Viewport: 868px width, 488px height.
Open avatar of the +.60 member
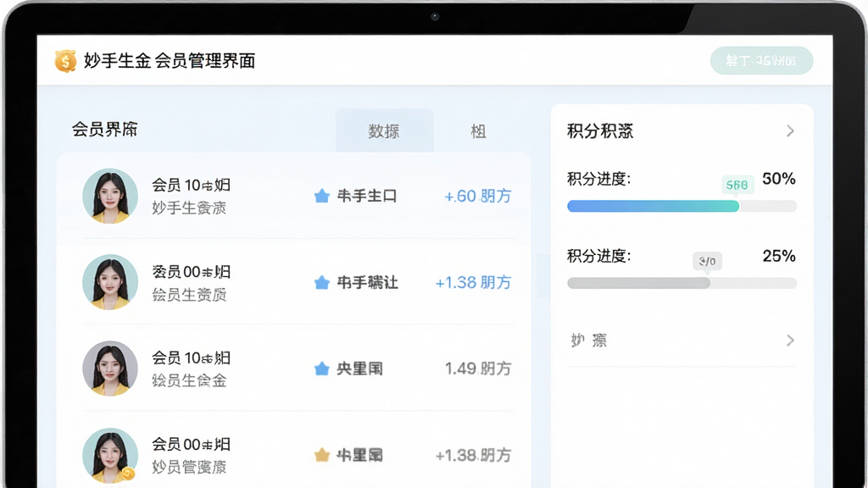pyautogui.click(x=110, y=196)
